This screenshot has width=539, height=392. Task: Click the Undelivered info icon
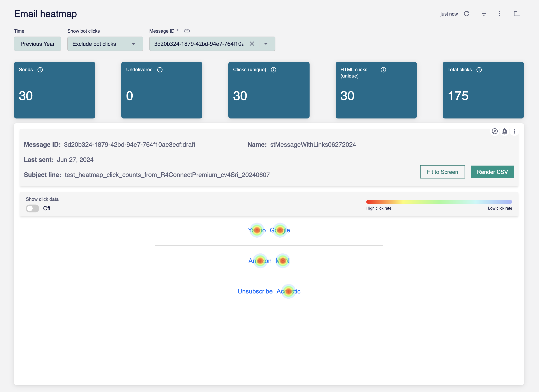coord(160,70)
